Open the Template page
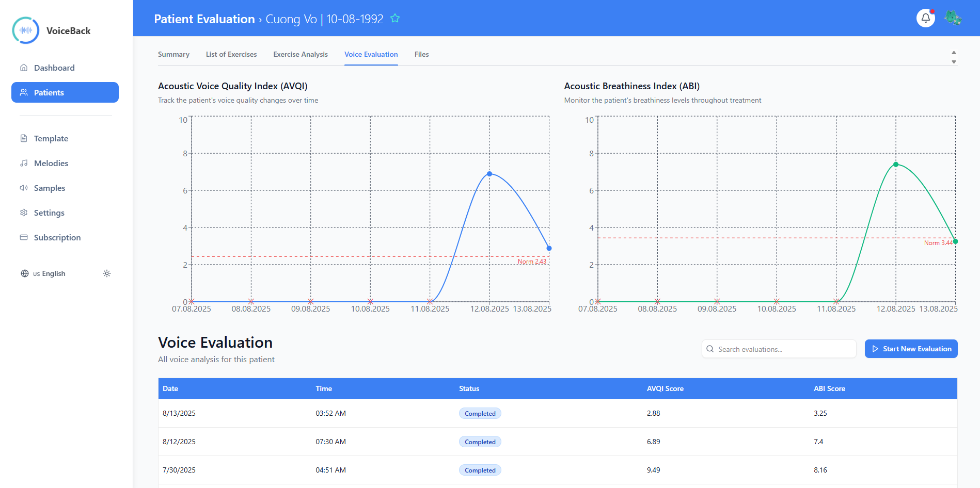This screenshot has width=980, height=488. pyautogui.click(x=51, y=138)
